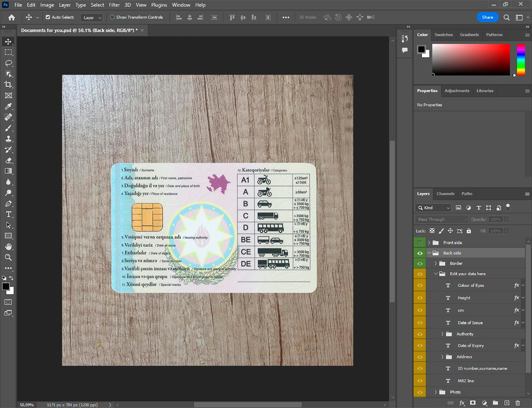Pick the Eyedropper tool
The height and width of the screenshot is (408, 532).
click(8, 106)
